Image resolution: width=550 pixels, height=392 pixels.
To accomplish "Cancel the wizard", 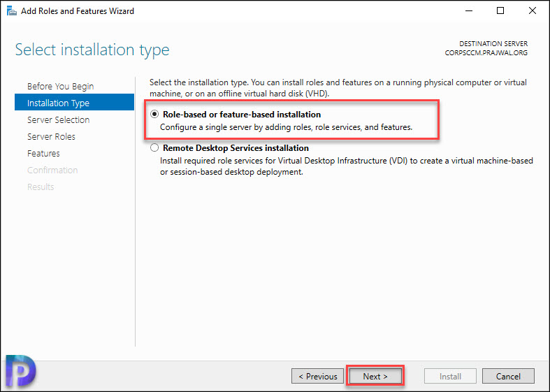I will pos(508,376).
